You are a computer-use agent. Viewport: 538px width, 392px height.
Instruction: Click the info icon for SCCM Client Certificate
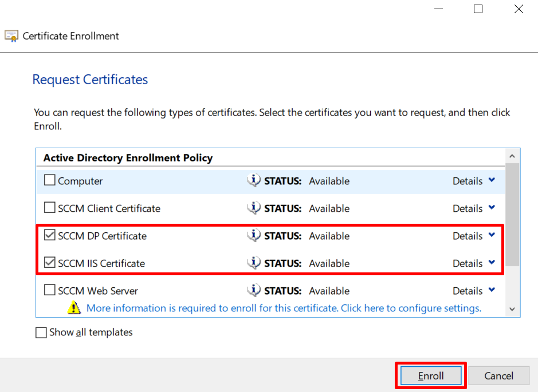click(254, 208)
